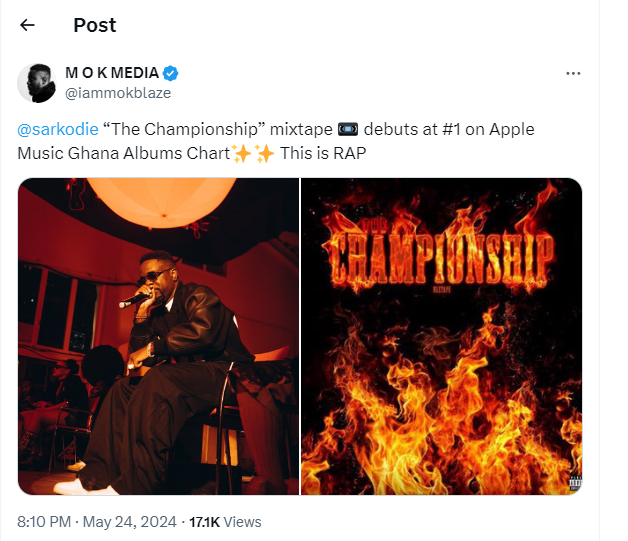Follow the @sarkodie mention link
628x541 pixels.
point(58,129)
